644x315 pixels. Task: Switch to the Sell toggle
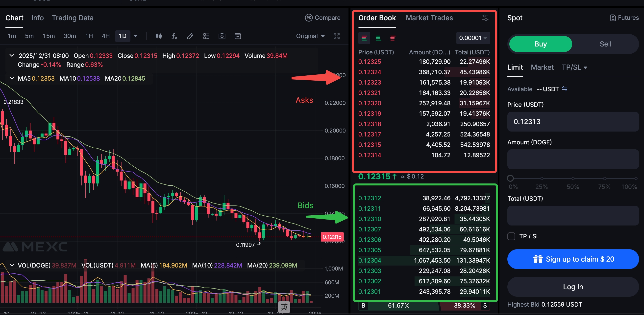point(605,44)
